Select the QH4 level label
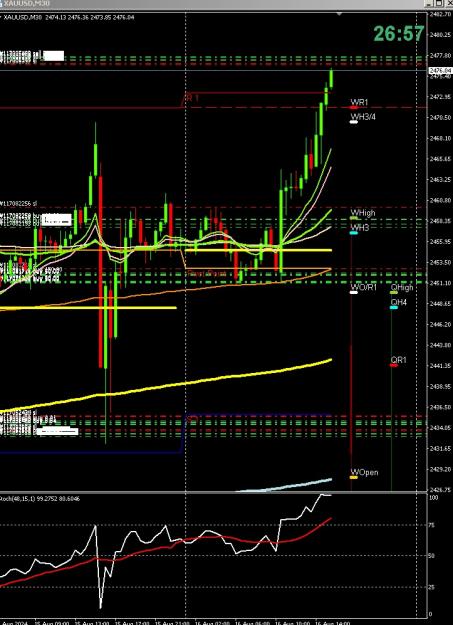Screen dimensions: 453x625 click(398, 303)
